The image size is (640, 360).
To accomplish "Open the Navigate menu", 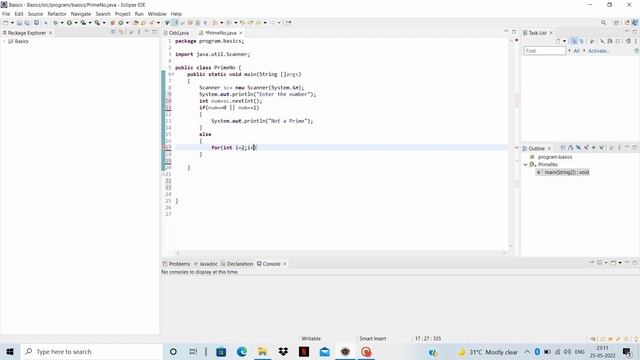I will pos(81,14).
